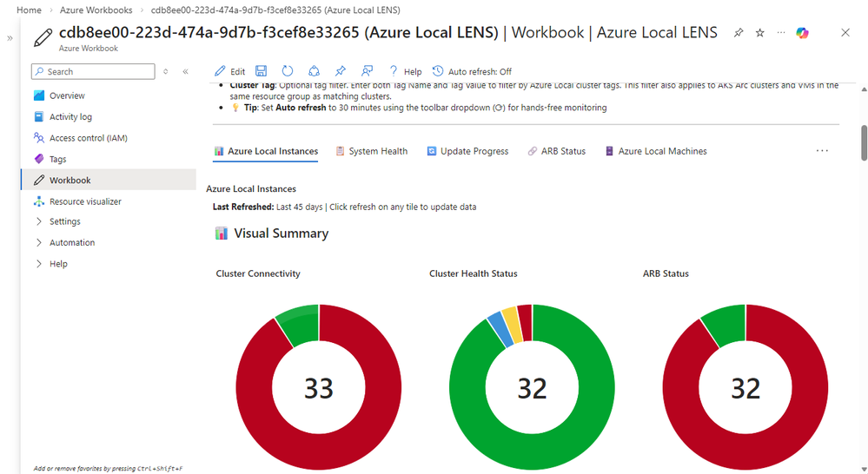Favorite the workbook with the star icon

(x=760, y=33)
